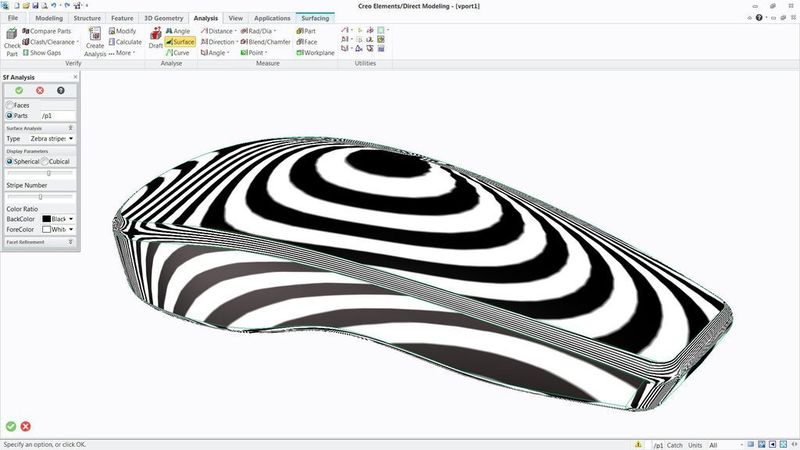This screenshot has height=450, width=800.
Task: Click the Display Parameters slider handle
Action: [x=49, y=173]
